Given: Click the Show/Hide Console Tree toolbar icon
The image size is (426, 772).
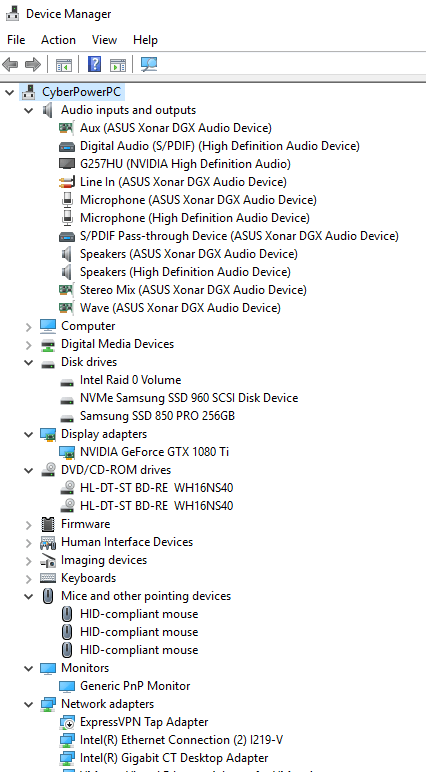Looking at the screenshot, I should (64, 64).
